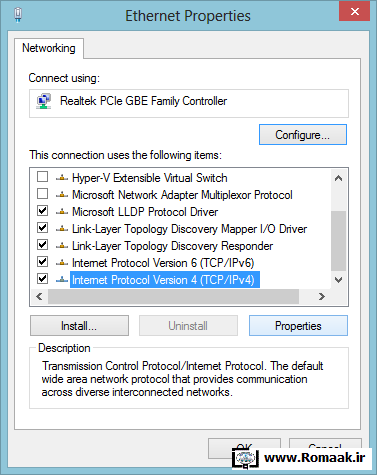The width and height of the screenshot is (377, 475).
Task: Click the Description text about Transmission Control Protocol
Action: [x=182, y=379]
